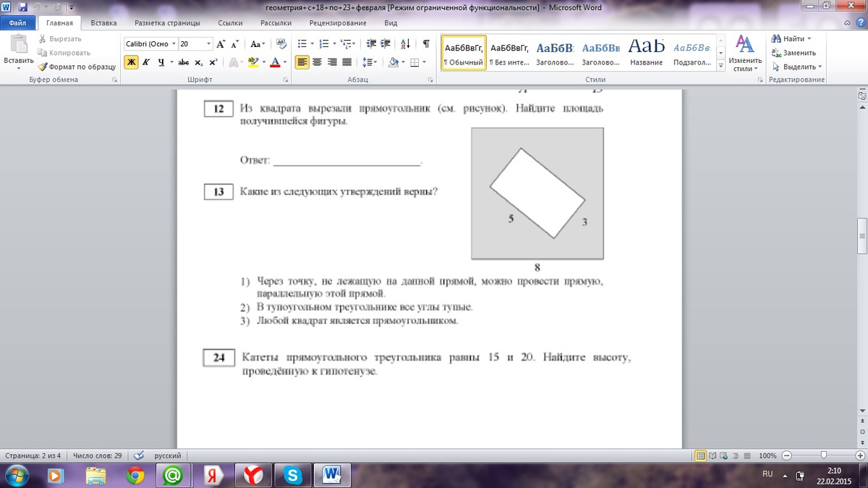Click the Grow Font icon
This screenshot has width=868, height=488.
click(x=221, y=43)
